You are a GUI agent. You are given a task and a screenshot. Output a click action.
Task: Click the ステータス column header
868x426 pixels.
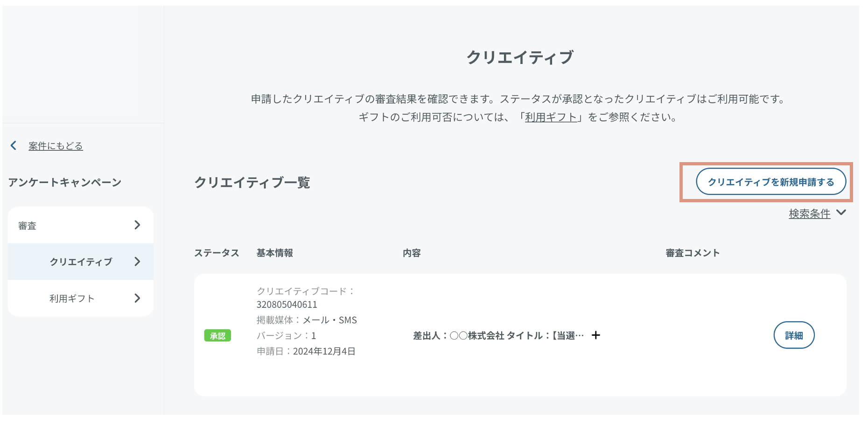tap(217, 253)
